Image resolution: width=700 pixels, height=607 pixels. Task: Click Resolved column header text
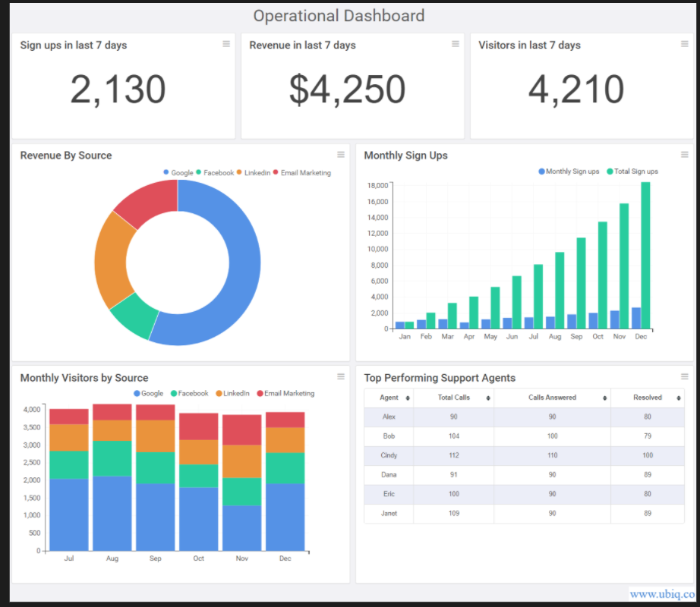(x=648, y=398)
